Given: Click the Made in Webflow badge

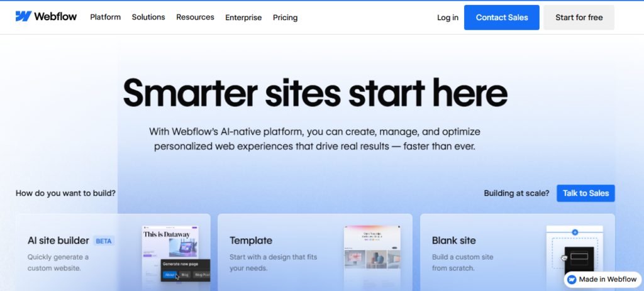Looking at the screenshot, I should (x=602, y=280).
